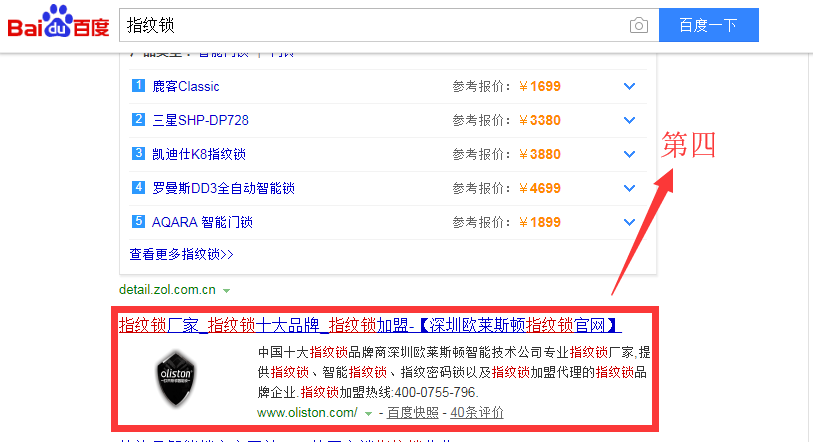The image size is (813, 442).
Task: Click price ¥1699
Action: [540, 86]
